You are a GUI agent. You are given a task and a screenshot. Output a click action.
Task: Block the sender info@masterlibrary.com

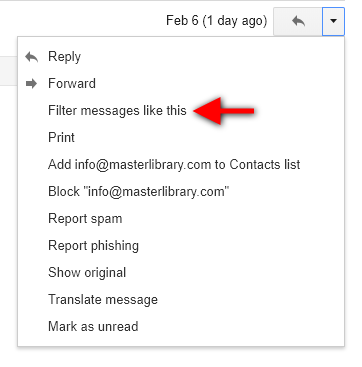coord(139,192)
